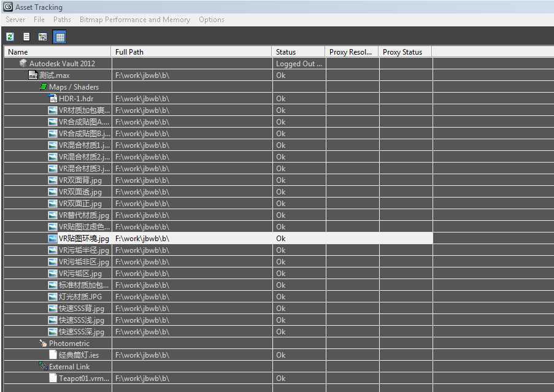The image size is (554, 392).
Task: Click the Photometric light icon
Action: point(43,343)
